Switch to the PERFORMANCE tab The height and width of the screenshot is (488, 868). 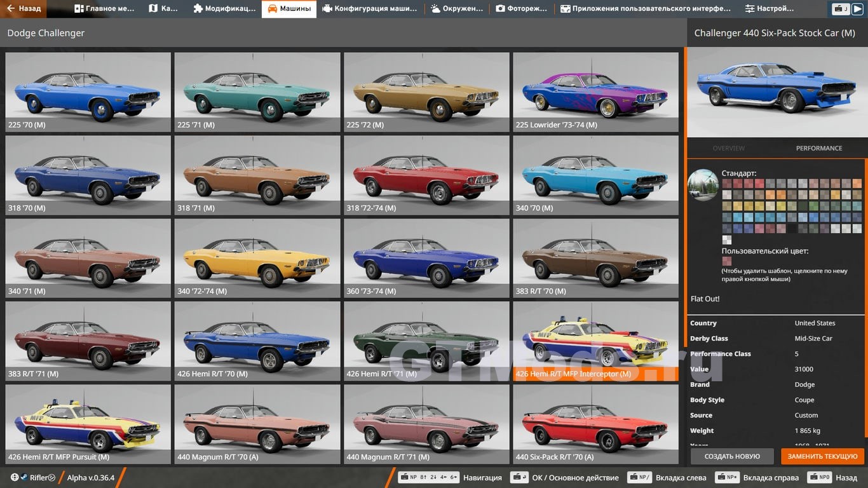pyautogui.click(x=819, y=148)
